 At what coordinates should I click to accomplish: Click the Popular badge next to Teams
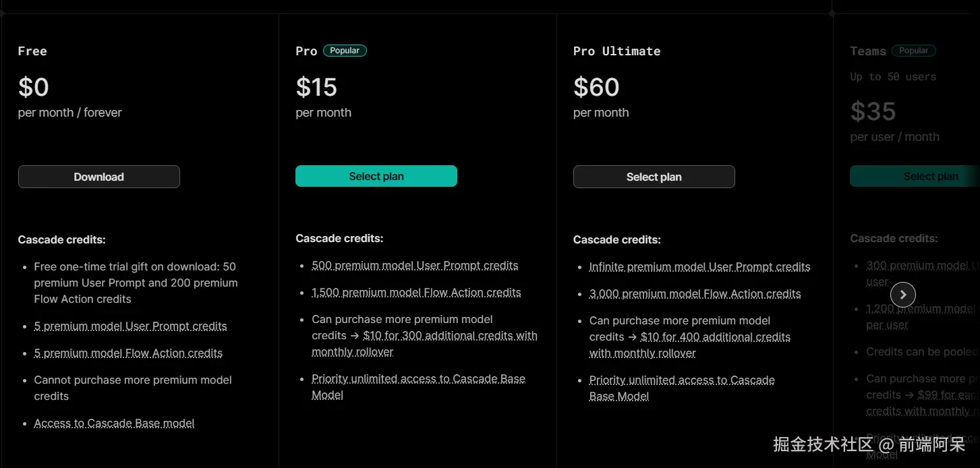(x=913, y=51)
